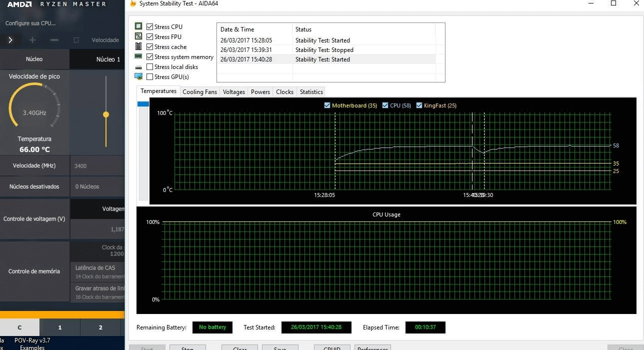Click the Elapsed Time value 00:10:37
Screen dimensions: 644x350
(425, 327)
